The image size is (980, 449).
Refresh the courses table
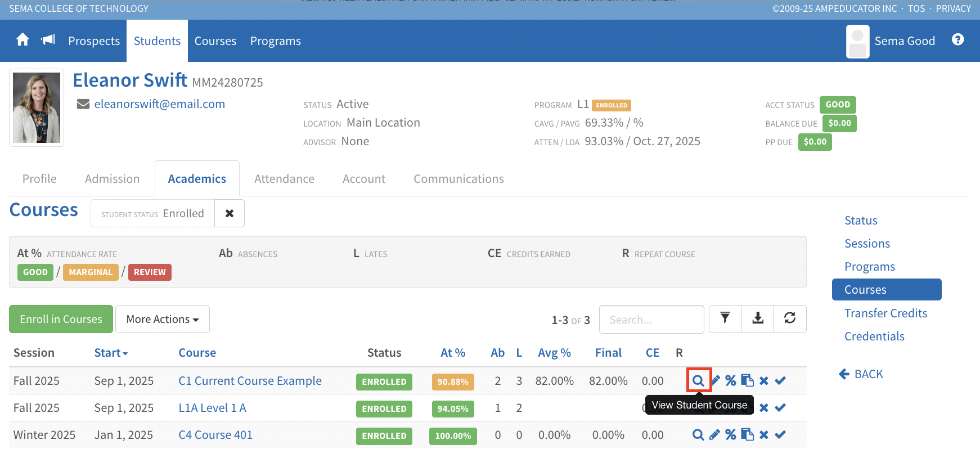790,319
